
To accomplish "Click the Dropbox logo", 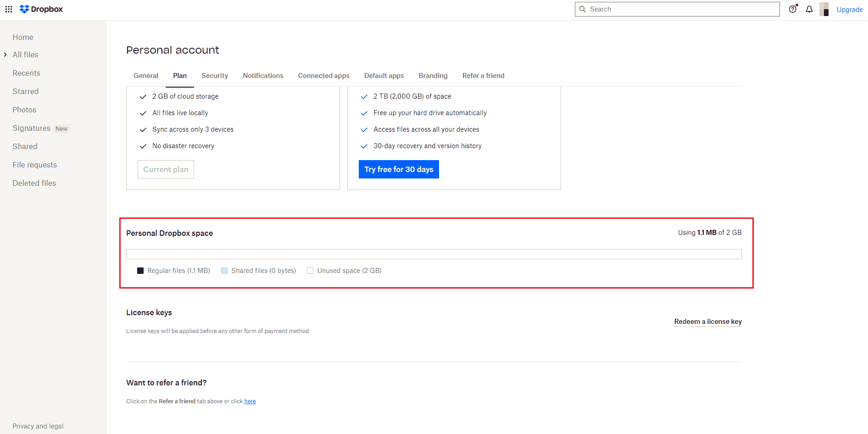I will click(x=41, y=9).
